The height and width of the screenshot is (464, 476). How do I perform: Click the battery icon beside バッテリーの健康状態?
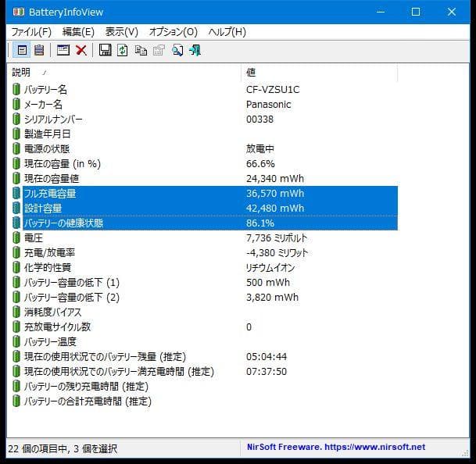(x=16, y=223)
